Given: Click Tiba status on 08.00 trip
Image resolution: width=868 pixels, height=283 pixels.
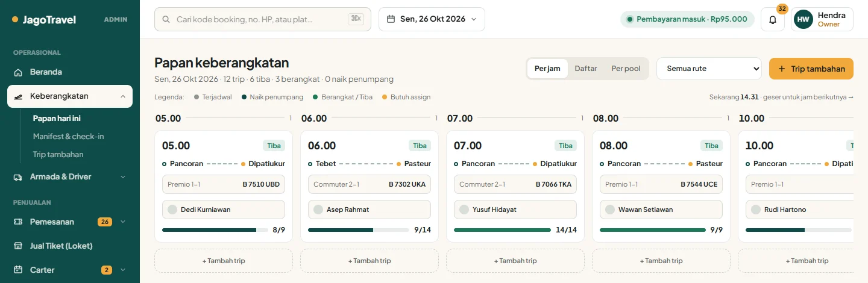Looking at the screenshot, I should pos(711,146).
